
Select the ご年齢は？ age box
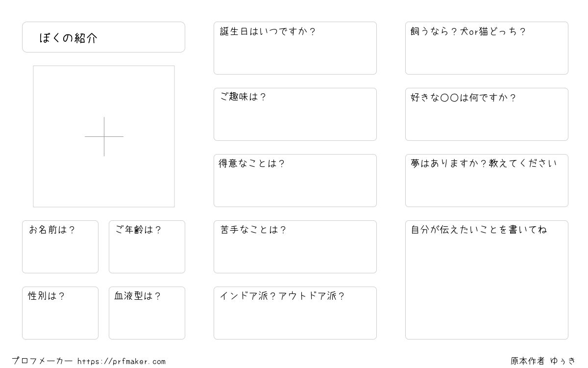click(147, 247)
